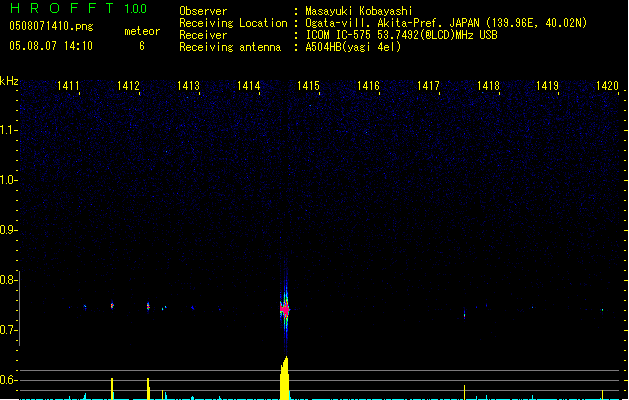Click the large pink meteor echo near 1415
This screenshot has height=400, width=629.
coord(285,310)
